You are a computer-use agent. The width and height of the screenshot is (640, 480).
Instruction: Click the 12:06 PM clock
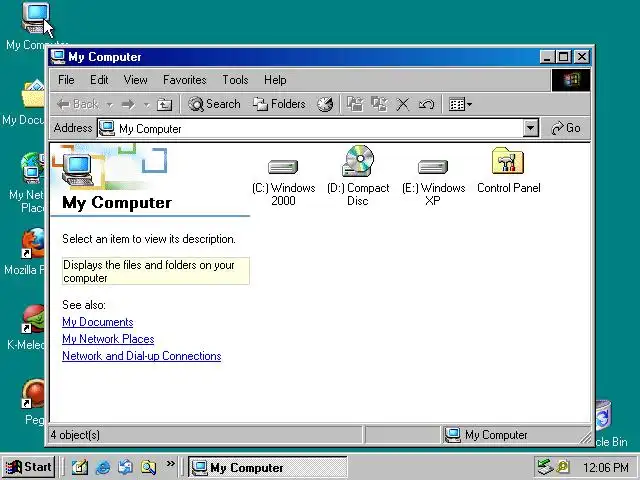click(x=606, y=467)
